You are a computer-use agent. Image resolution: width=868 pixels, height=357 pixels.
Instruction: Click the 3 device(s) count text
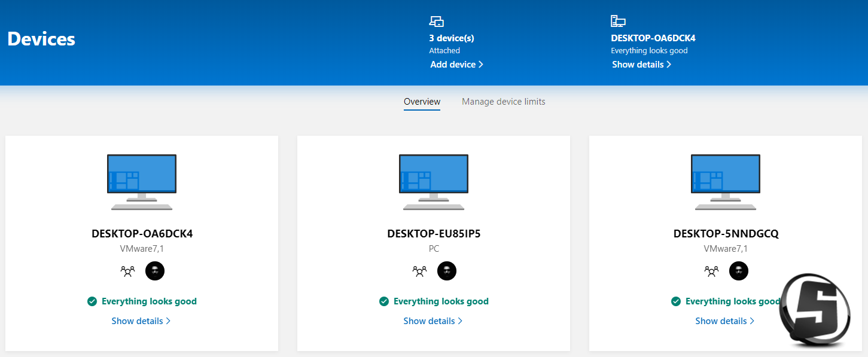[x=452, y=38]
